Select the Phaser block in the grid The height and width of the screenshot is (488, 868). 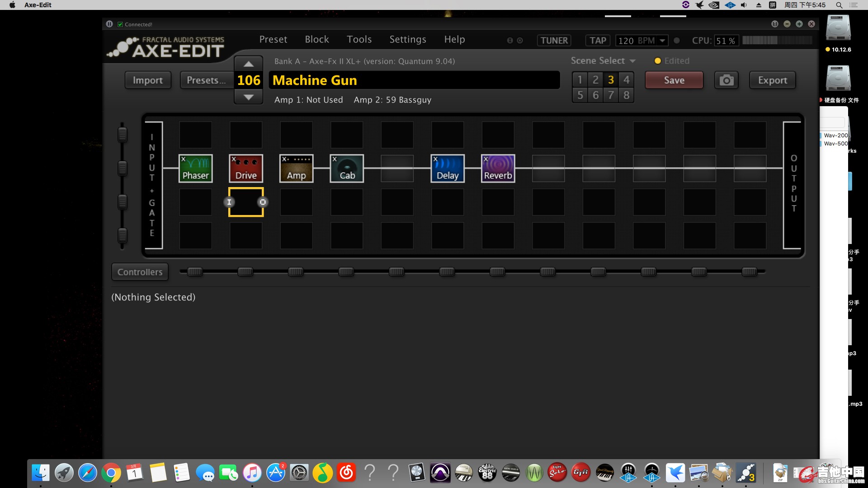pos(195,168)
